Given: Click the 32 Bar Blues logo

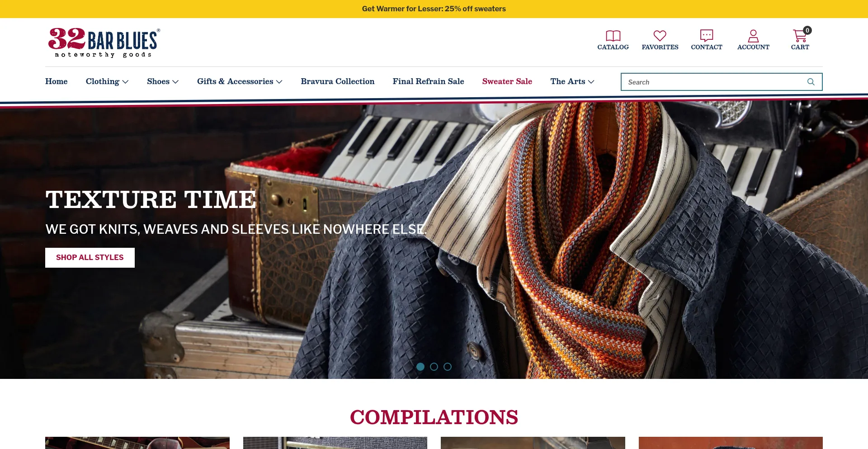Looking at the screenshot, I should (x=104, y=43).
